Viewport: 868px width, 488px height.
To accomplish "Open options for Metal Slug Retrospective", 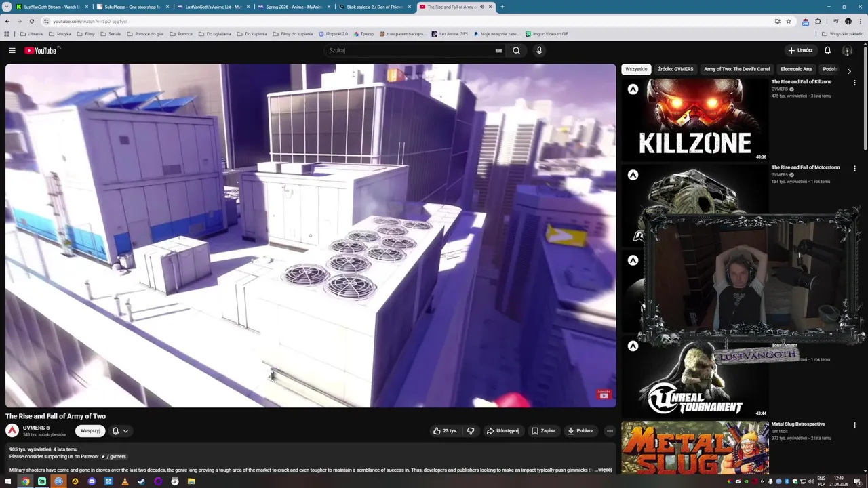I will [854, 425].
